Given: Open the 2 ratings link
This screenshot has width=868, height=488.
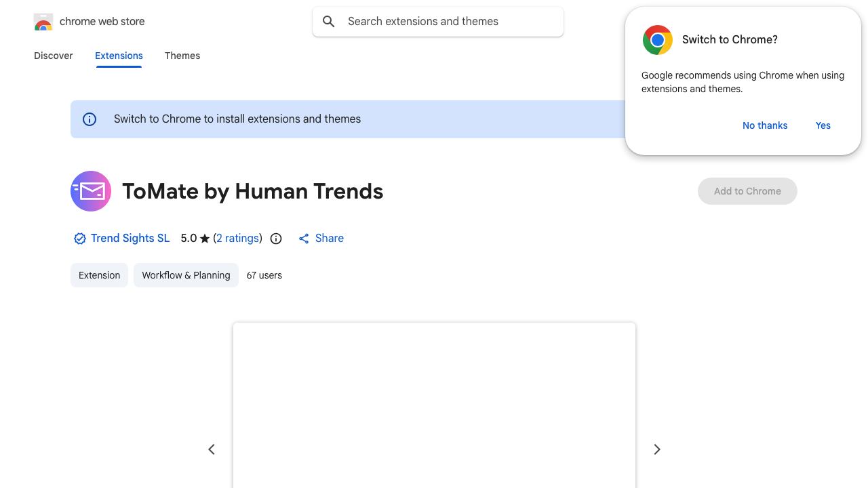Looking at the screenshot, I should point(238,239).
